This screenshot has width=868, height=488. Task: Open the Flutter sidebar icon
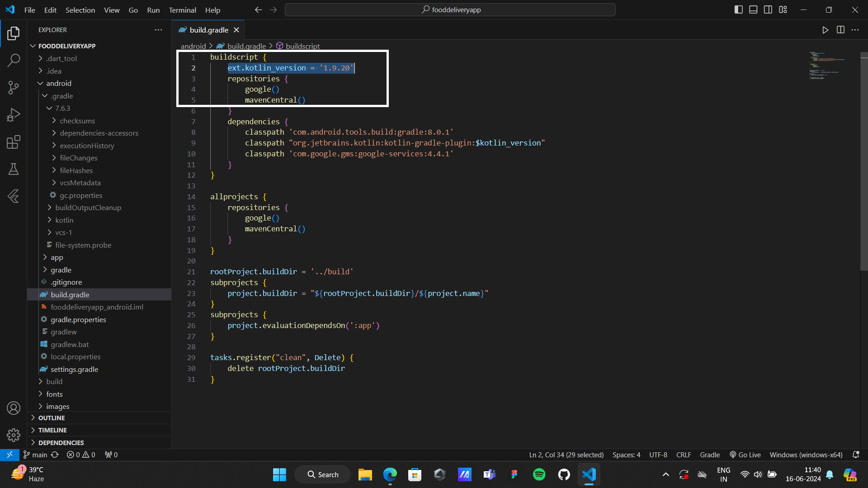[x=14, y=196]
